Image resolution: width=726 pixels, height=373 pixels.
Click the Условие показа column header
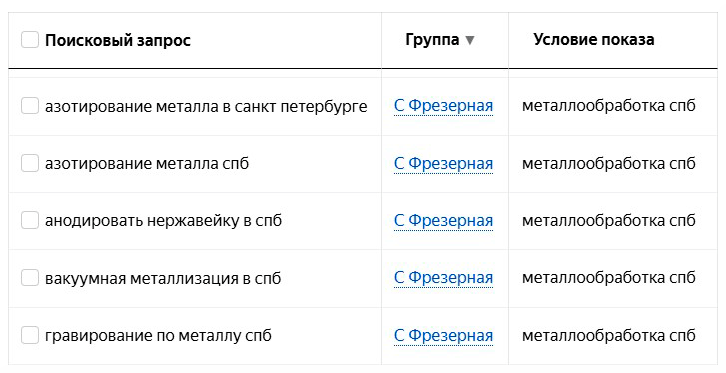(594, 39)
